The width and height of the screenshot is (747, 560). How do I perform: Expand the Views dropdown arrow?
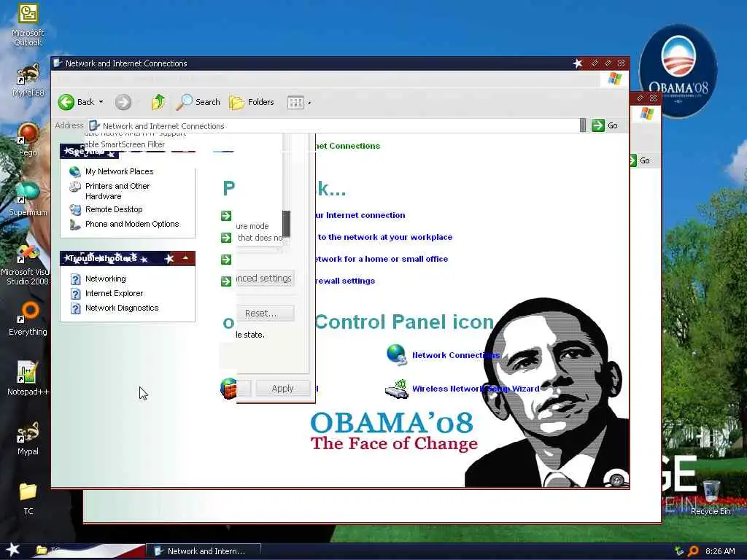309,102
